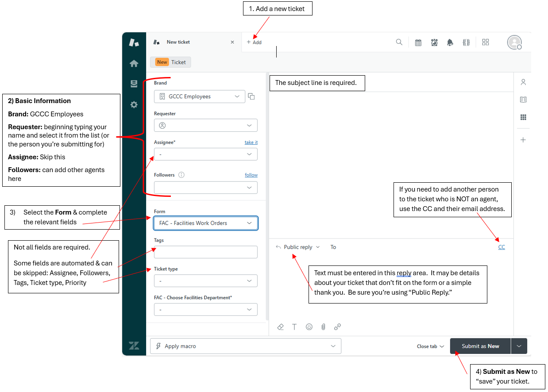
Task: Expand the Ticket type dropdown
Action: 205,281
